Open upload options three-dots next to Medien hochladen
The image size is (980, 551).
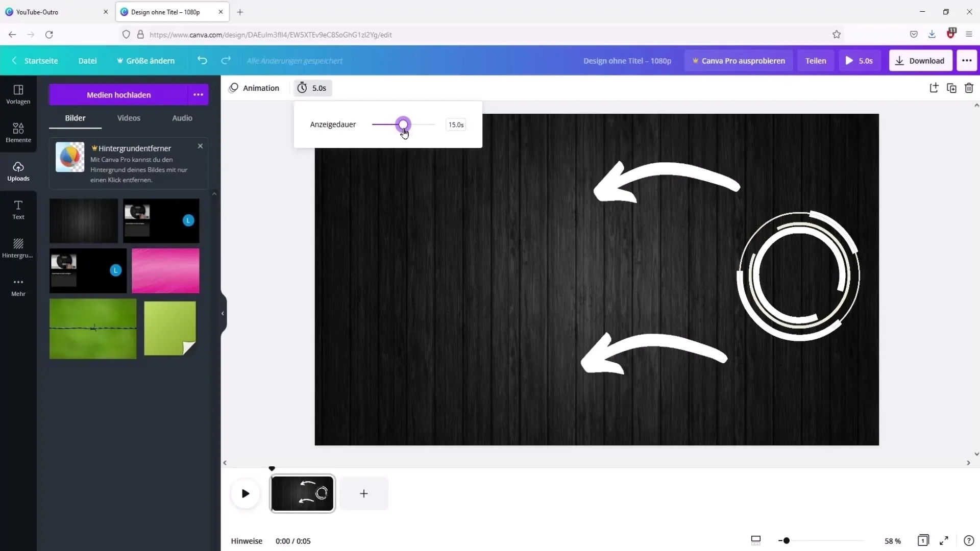(x=198, y=95)
